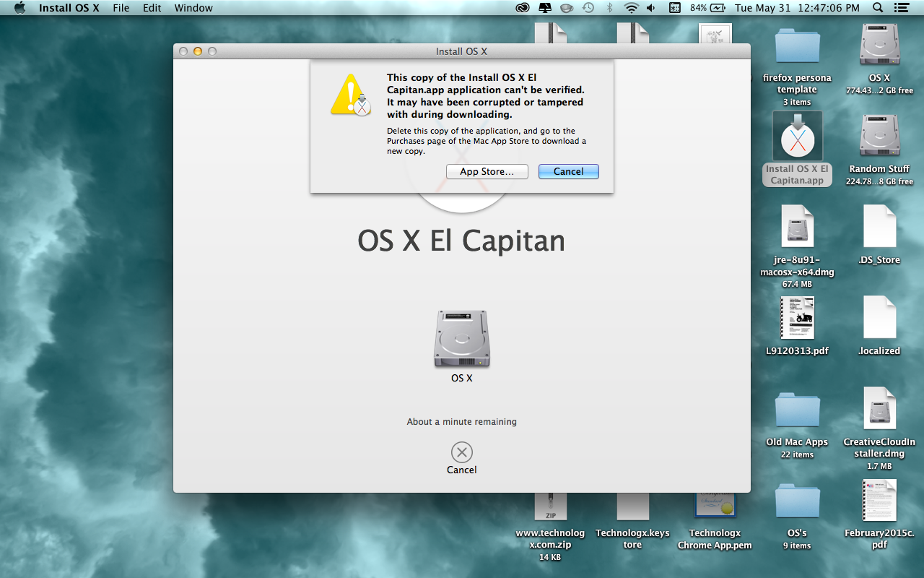Screen dimensions: 924x578
Task: Minimize the Install OS X window
Action: (198, 51)
